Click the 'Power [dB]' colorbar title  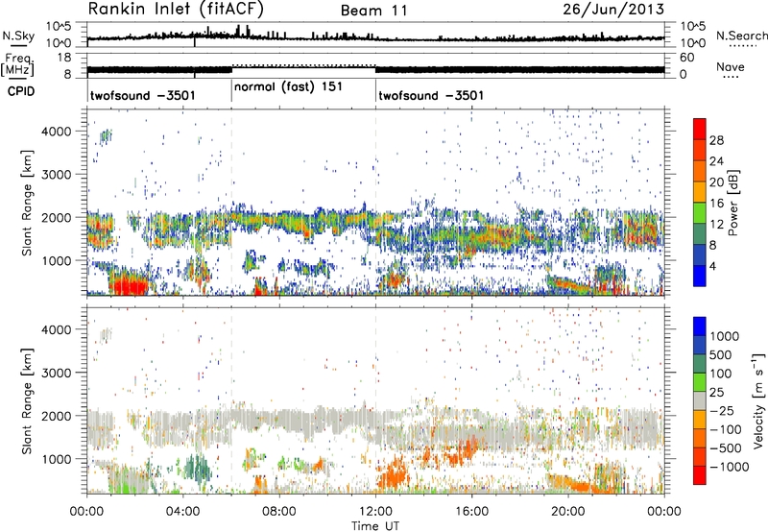(x=733, y=203)
